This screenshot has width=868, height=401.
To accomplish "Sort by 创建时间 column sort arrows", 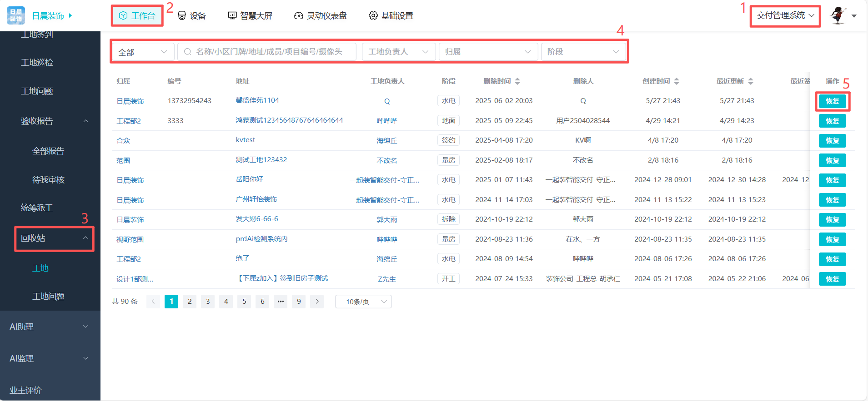I will coord(677,81).
